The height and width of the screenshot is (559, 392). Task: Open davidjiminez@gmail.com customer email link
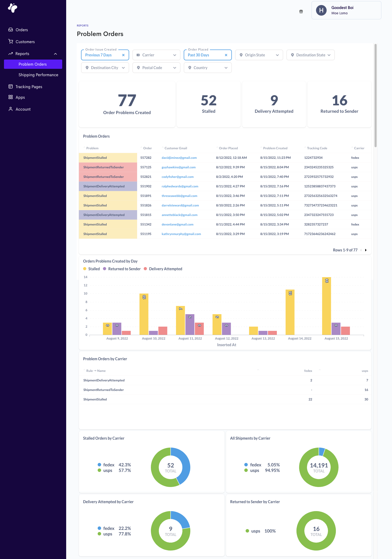click(179, 158)
